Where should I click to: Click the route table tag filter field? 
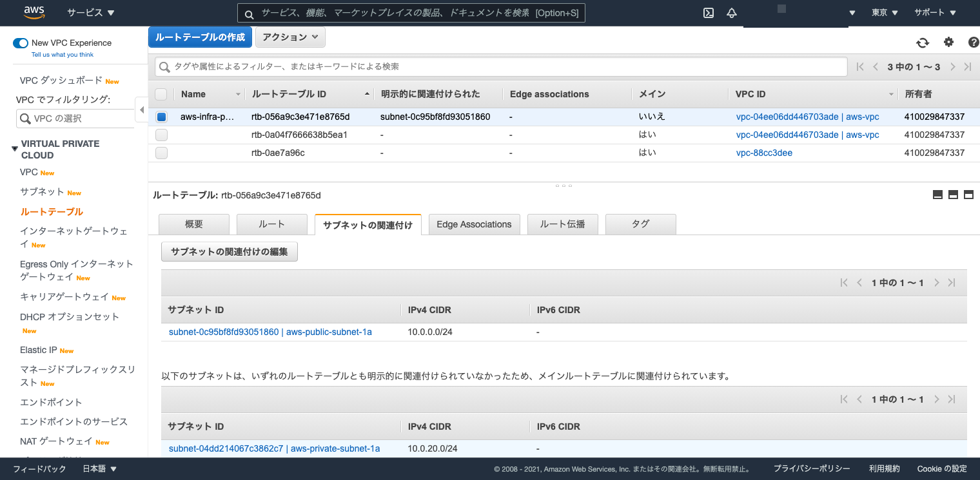[501, 67]
